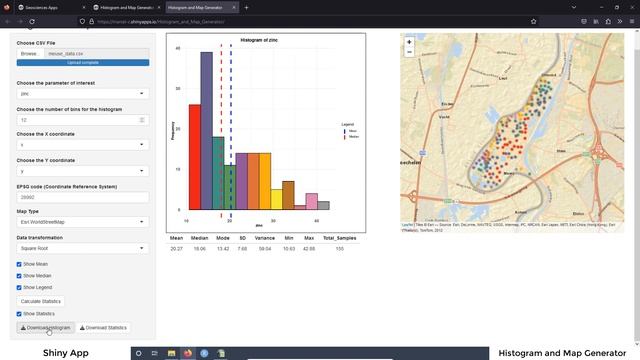This screenshot has width=640, height=360.
Task: Open Task View on the taskbar
Action: coord(155,353)
